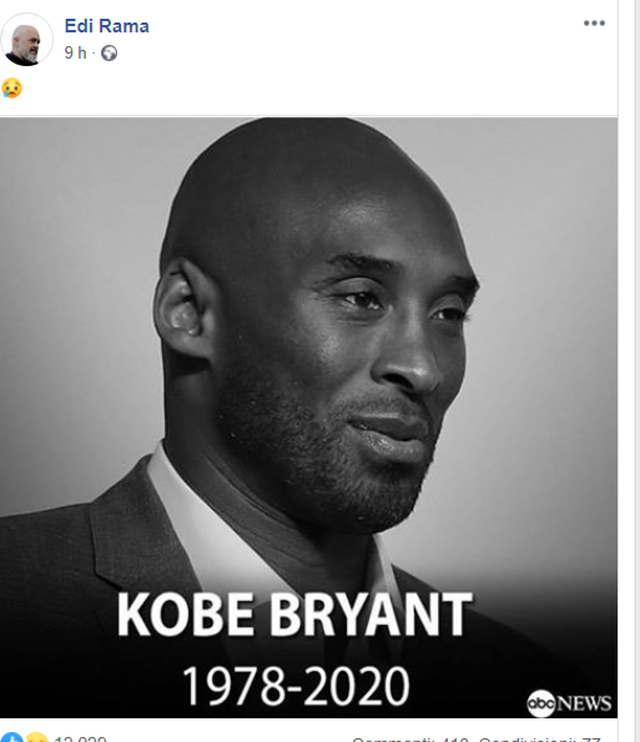This screenshot has height=742, width=640.
Task: Click the word 'KOBE' in the photo caption
Action: pos(187,614)
